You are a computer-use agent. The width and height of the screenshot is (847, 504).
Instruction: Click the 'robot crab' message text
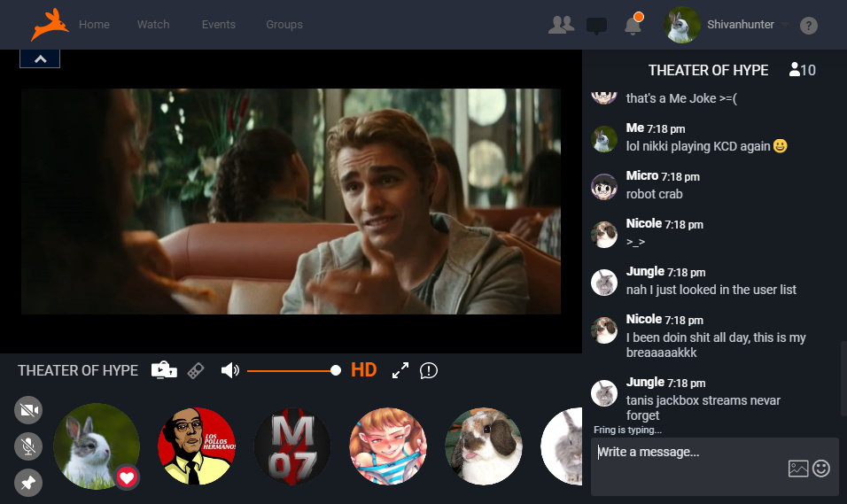(654, 194)
